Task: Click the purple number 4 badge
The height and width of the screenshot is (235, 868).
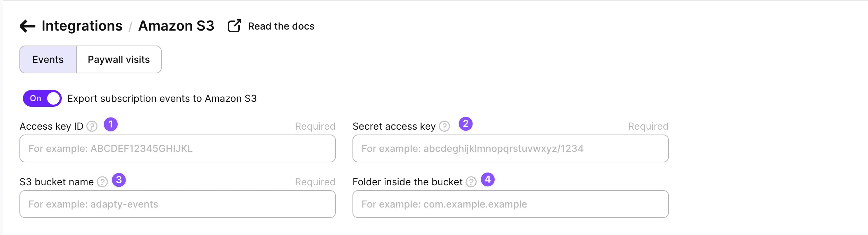Action: [x=487, y=179]
